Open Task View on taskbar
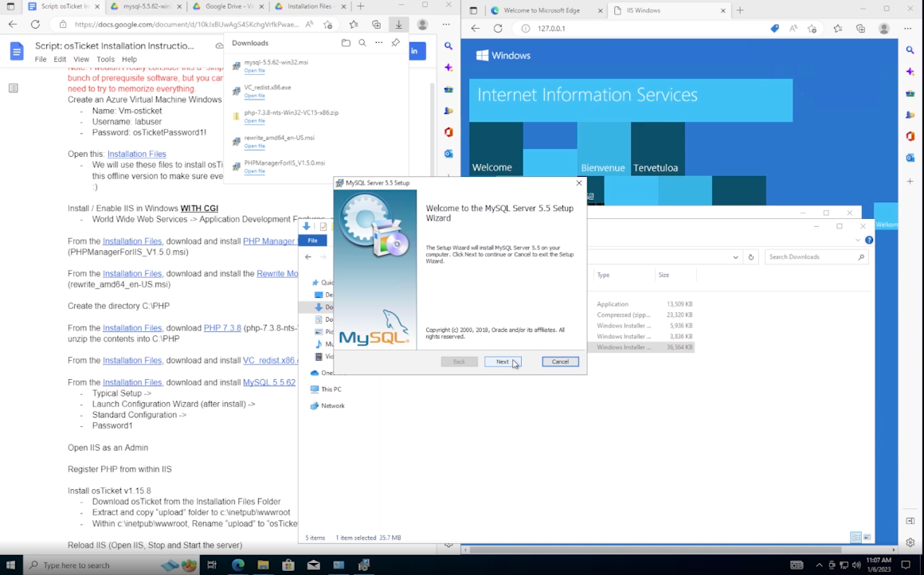This screenshot has width=924, height=575. 212,565
